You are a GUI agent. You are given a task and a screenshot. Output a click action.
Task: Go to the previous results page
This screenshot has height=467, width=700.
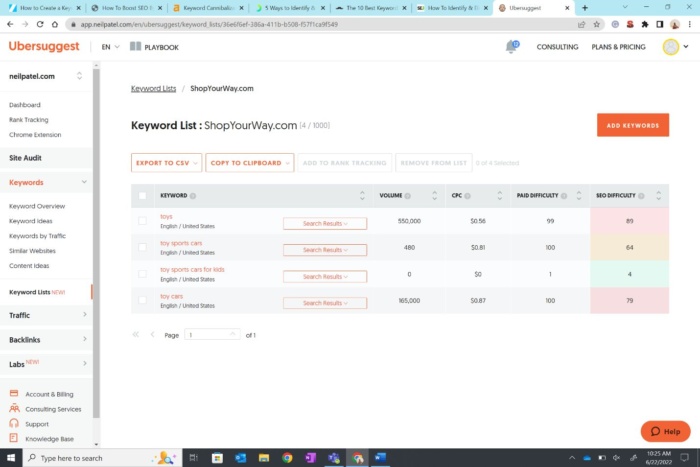pyautogui.click(x=152, y=334)
